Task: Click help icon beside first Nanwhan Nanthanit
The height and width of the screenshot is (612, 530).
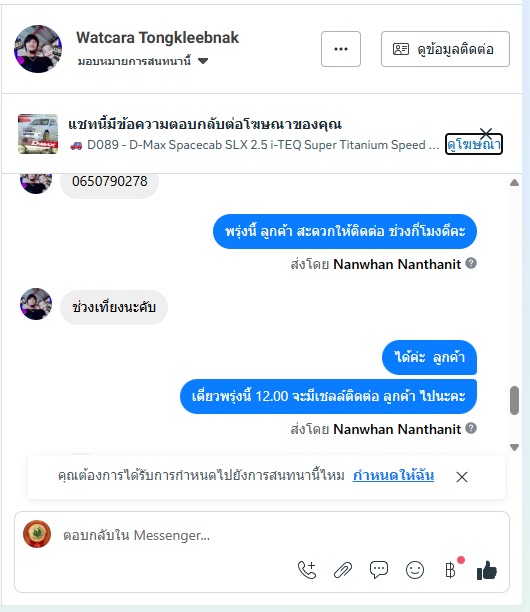Action: pyautogui.click(x=471, y=263)
